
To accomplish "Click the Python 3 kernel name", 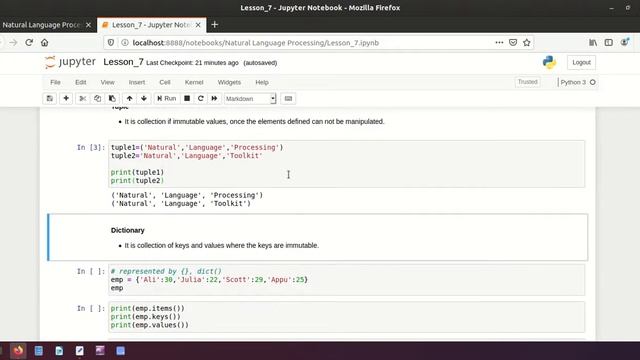I will pos(573,82).
